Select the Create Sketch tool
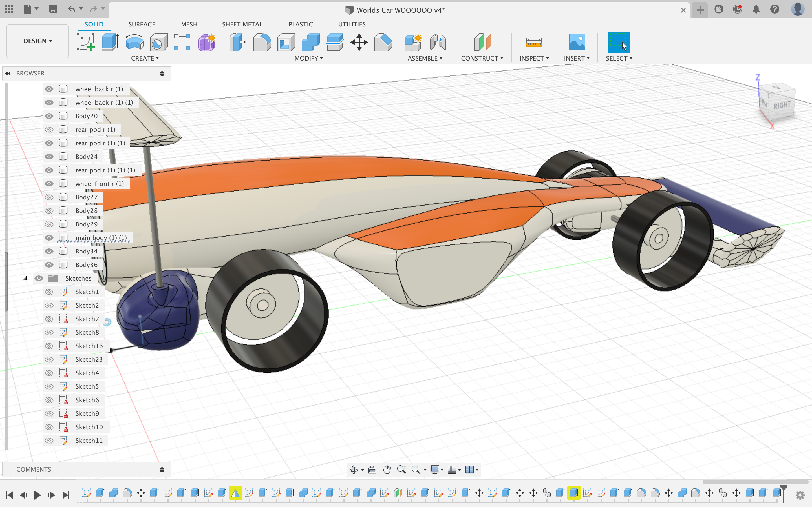 click(86, 42)
